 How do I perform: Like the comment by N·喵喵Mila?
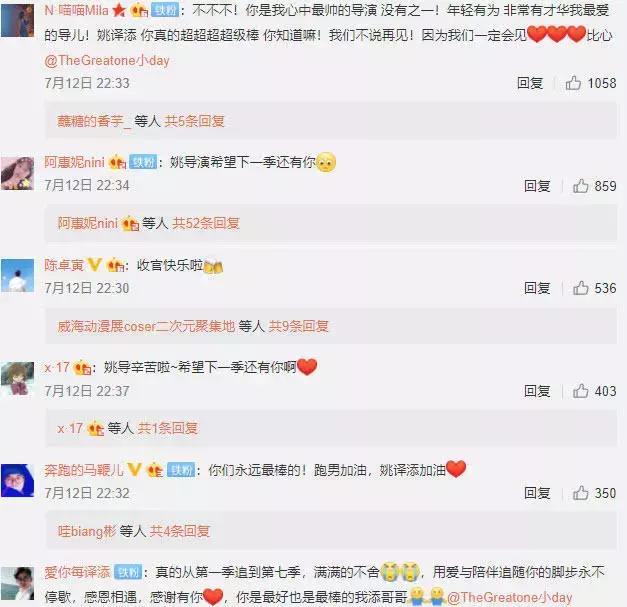pos(573,83)
